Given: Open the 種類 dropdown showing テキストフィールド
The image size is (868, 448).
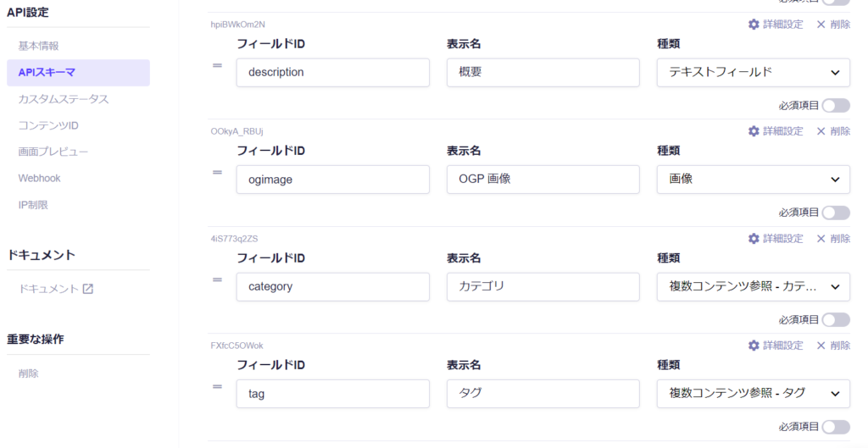Looking at the screenshot, I should (753, 73).
